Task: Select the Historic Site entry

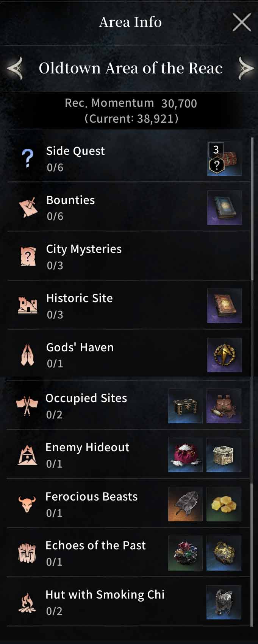Action: (129, 306)
